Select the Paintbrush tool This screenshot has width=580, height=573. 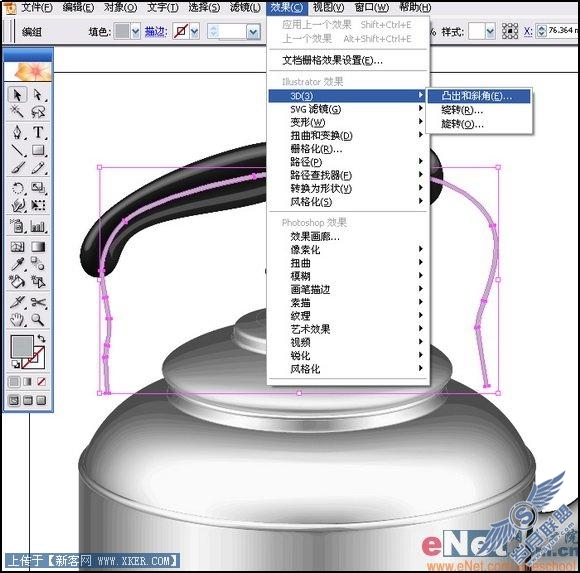[x=17, y=168]
